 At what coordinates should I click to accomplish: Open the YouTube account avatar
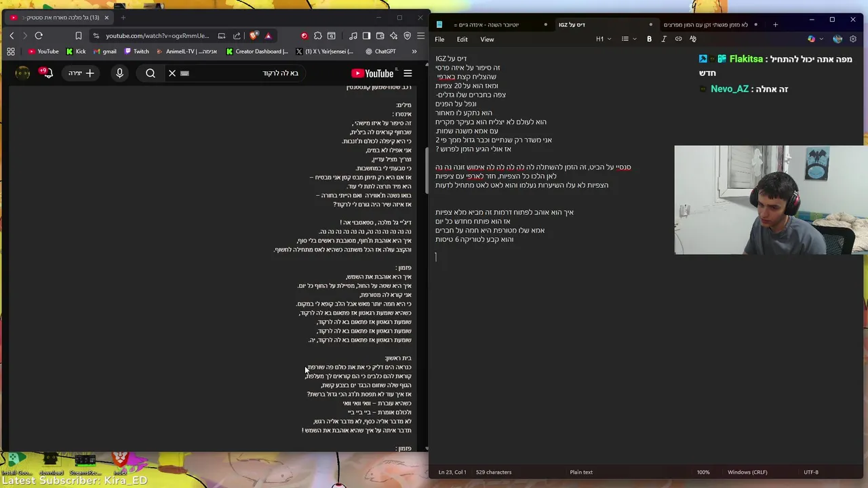pos(22,73)
